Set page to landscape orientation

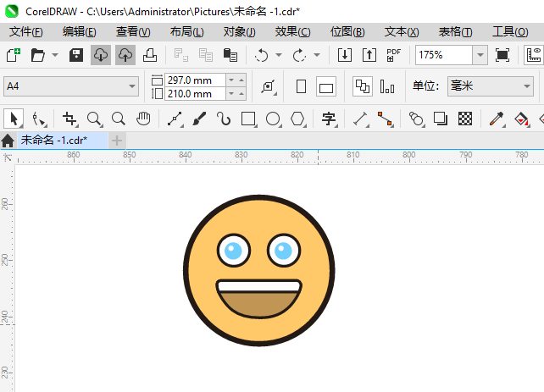326,86
